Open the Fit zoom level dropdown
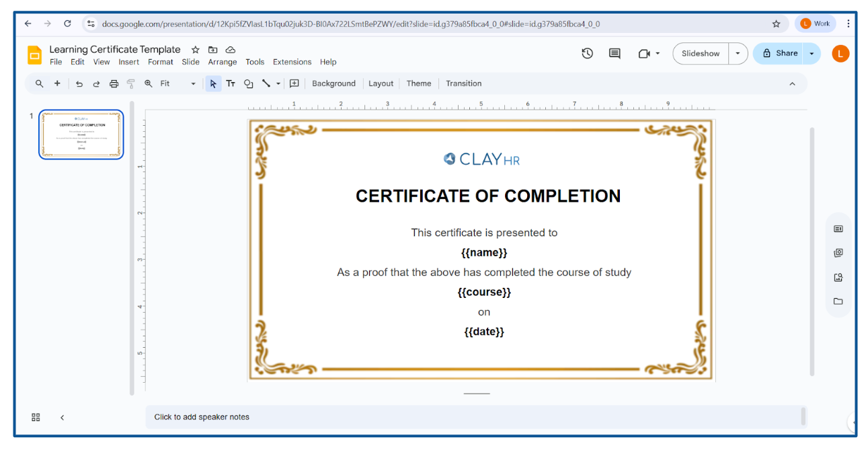This screenshot has height=452, width=868. [178, 83]
